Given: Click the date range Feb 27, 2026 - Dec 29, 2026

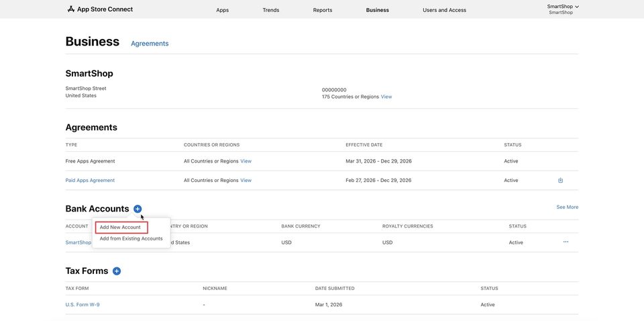Looking at the screenshot, I should [x=378, y=181].
